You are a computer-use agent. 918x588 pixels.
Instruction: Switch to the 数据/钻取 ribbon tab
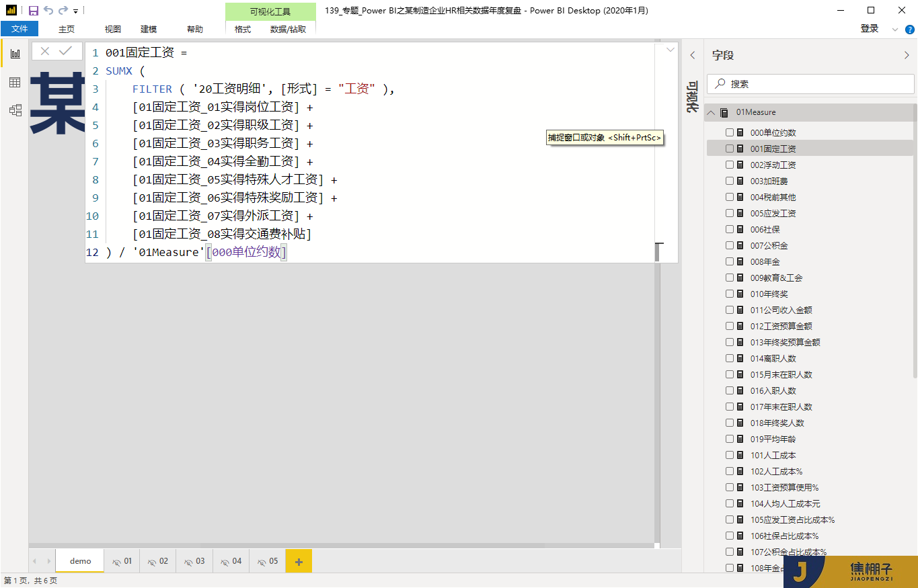[x=288, y=30]
